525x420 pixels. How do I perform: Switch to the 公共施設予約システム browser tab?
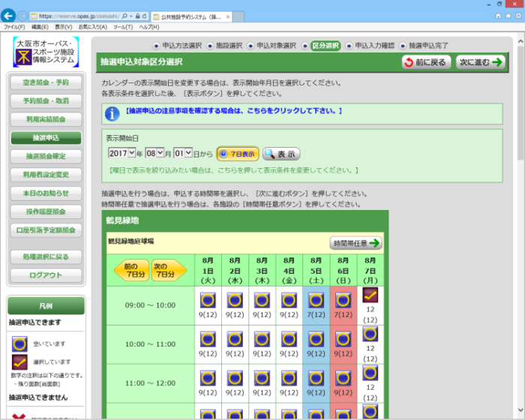coord(191,16)
